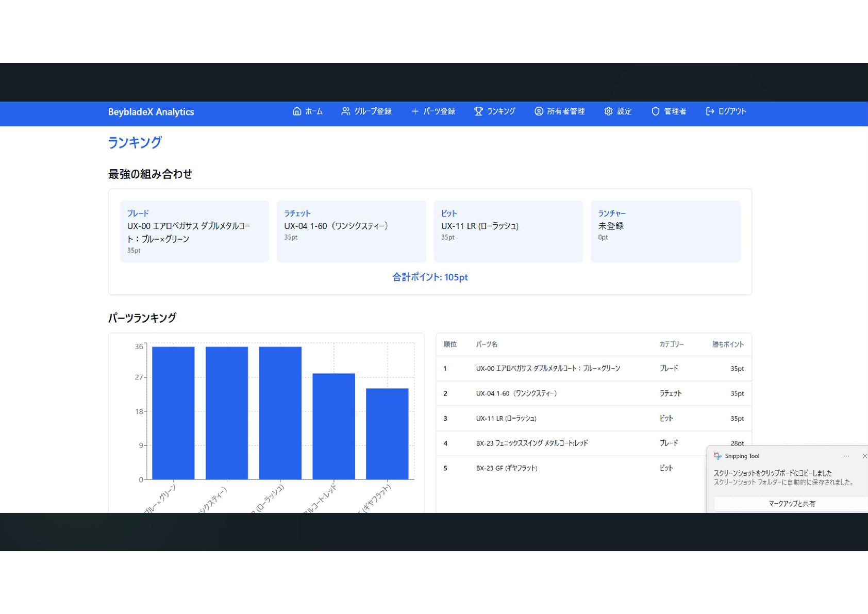Click the カテゴリー column header

tap(672, 344)
